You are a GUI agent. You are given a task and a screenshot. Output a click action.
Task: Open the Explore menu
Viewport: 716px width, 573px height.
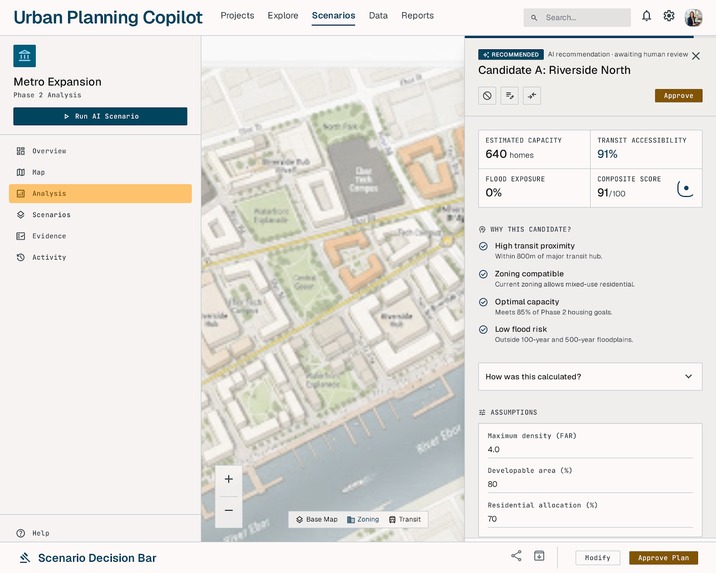(x=283, y=16)
